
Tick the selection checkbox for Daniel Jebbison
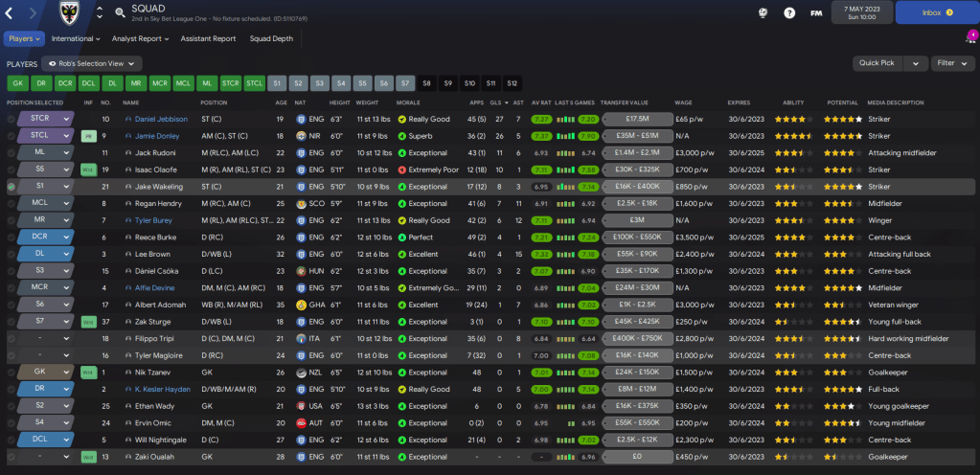(x=11, y=119)
